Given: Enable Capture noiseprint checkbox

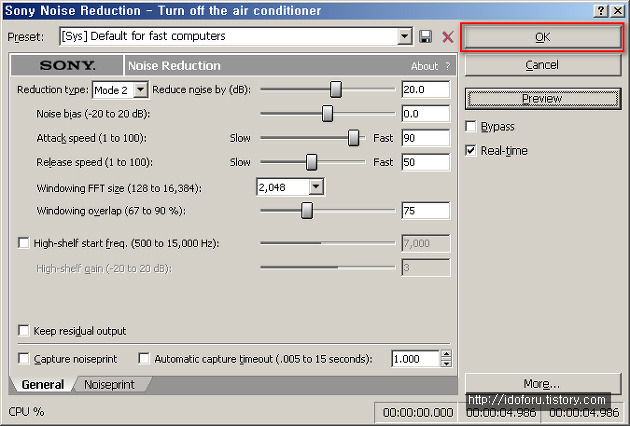Looking at the screenshot, I should [24, 358].
